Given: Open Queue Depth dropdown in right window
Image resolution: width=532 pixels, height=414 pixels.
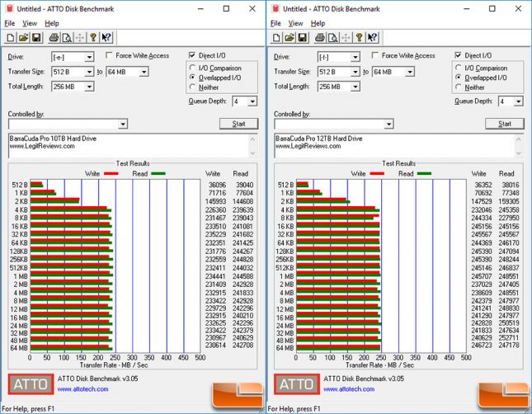Looking at the screenshot, I should (518, 101).
